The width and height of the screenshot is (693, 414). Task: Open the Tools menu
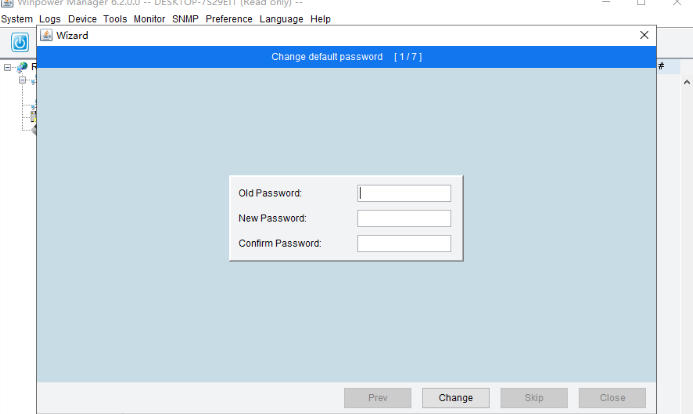[x=115, y=19]
